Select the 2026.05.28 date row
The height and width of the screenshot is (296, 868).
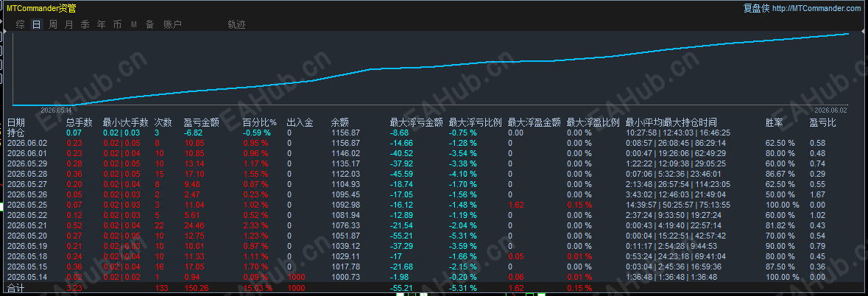tap(434, 174)
